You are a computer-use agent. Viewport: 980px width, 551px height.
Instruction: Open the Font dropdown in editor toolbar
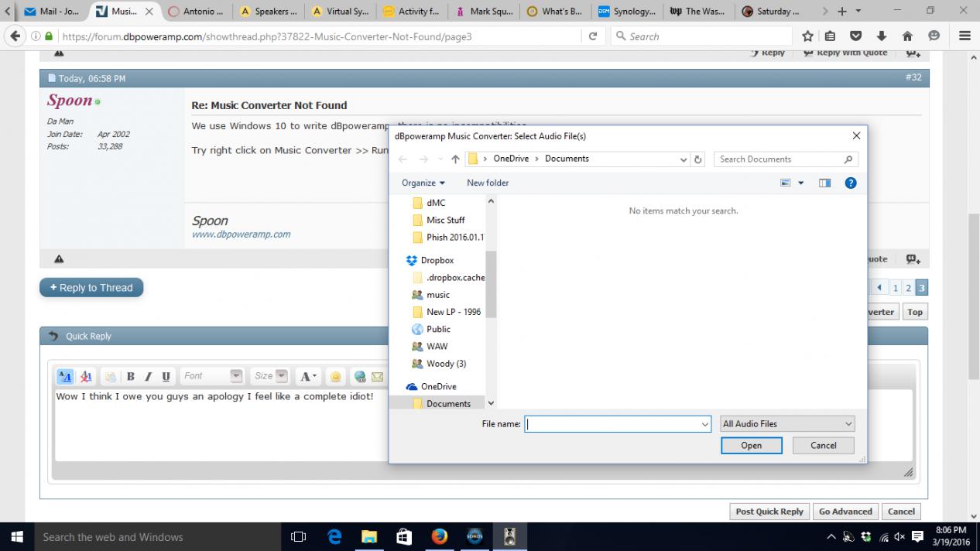click(213, 376)
